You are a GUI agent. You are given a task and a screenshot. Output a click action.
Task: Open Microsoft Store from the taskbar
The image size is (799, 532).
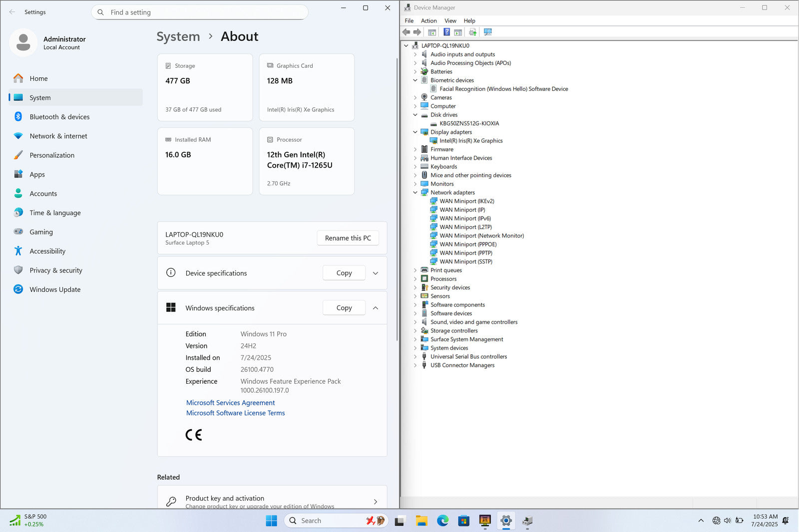point(464,521)
